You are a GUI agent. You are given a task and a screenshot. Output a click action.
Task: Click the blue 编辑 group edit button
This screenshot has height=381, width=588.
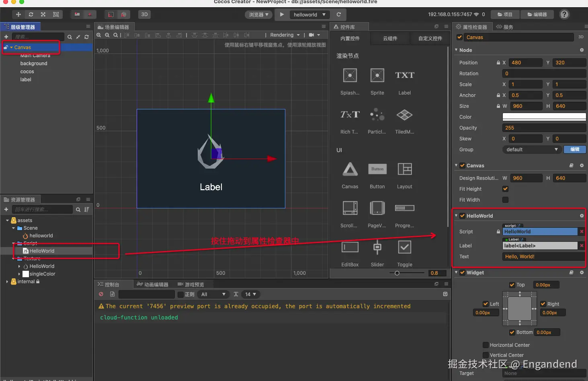click(575, 149)
